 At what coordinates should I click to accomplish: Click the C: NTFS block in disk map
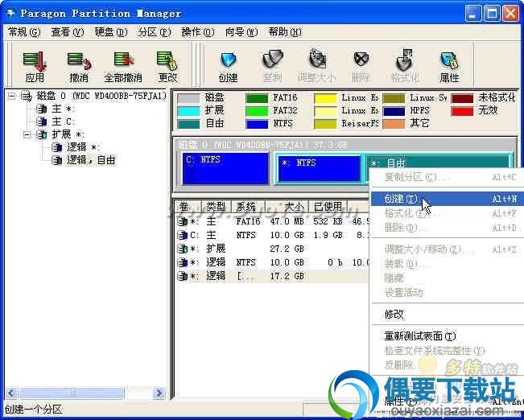225,168
